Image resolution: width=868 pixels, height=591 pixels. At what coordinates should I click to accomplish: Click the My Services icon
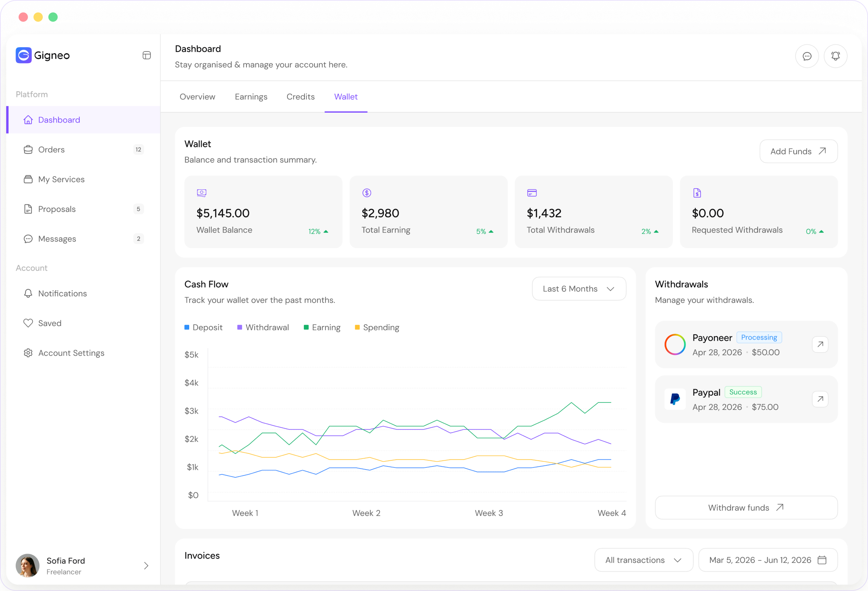(28, 179)
